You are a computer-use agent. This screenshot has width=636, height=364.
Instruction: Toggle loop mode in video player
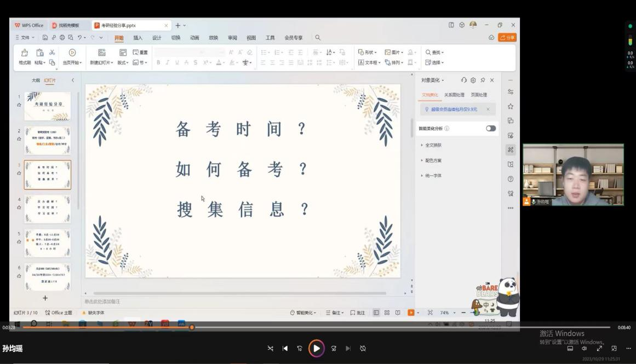363,349
